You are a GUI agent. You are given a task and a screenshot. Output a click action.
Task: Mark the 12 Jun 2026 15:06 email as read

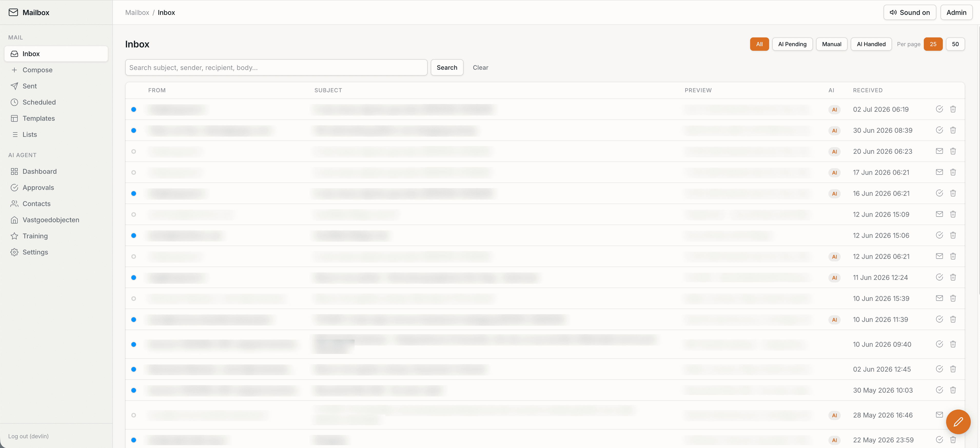[939, 235]
